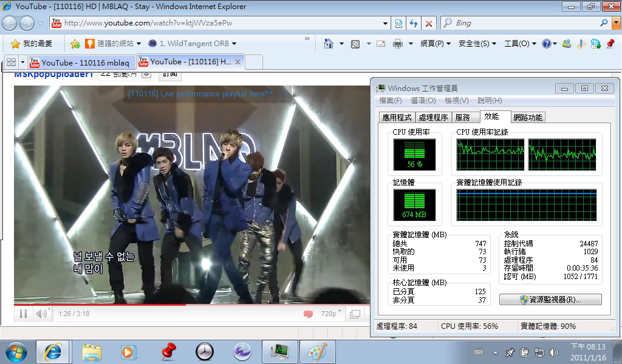Click the 訂閱 subscribe button
Screen dimensions: 622x364
coord(170,75)
